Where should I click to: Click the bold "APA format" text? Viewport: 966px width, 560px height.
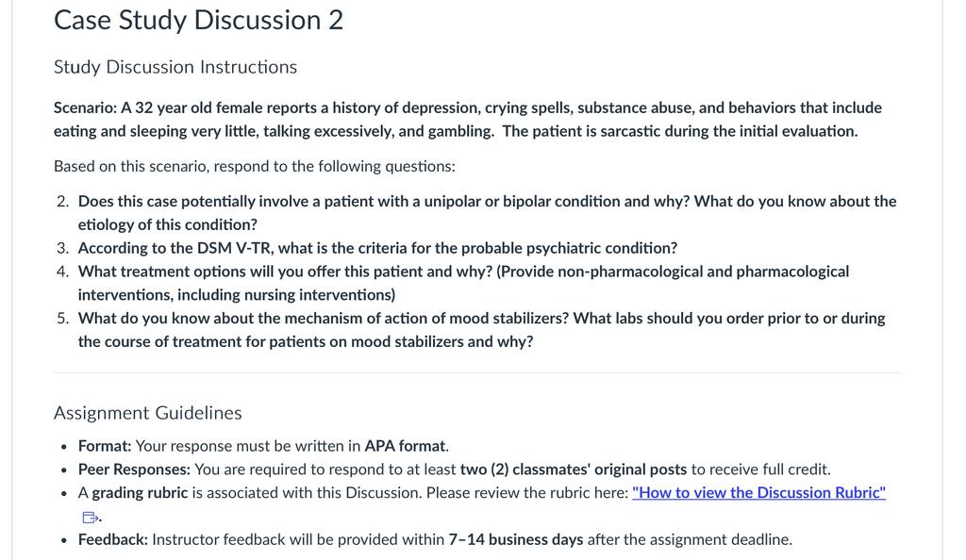pos(405,446)
